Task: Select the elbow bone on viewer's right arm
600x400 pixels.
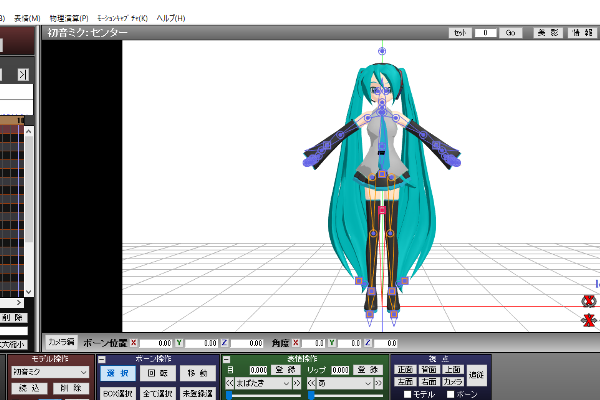Action: 423,135
